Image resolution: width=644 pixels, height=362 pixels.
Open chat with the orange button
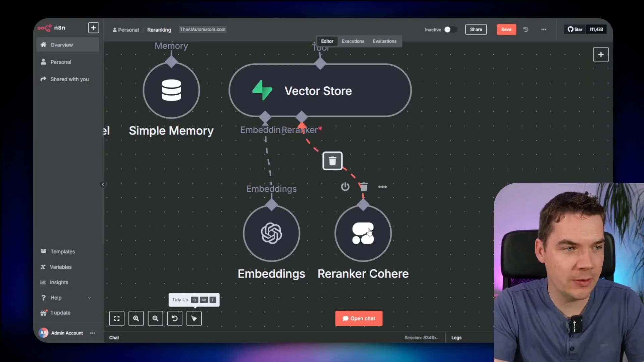(x=359, y=318)
